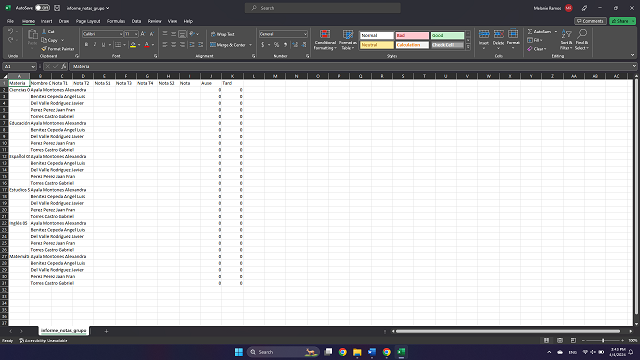The width and height of the screenshot is (640, 360).
Task: Apply the red font color
Action: tap(147, 44)
